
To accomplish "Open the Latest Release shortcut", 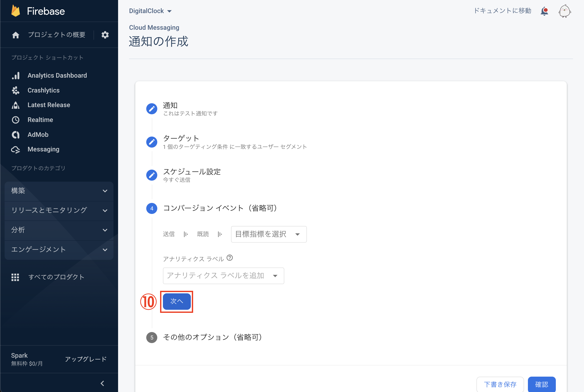I will (49, 105).
